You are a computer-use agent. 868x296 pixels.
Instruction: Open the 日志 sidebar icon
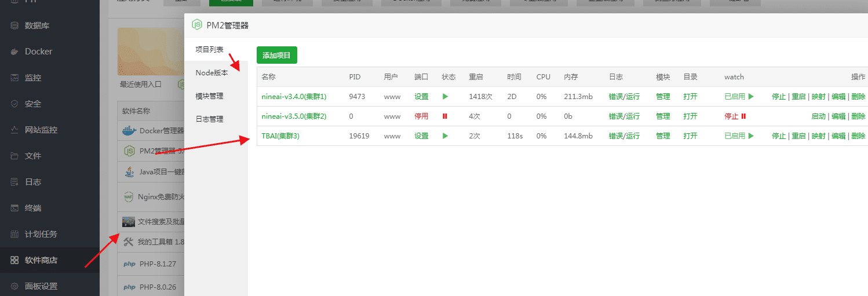click(14, 182)
